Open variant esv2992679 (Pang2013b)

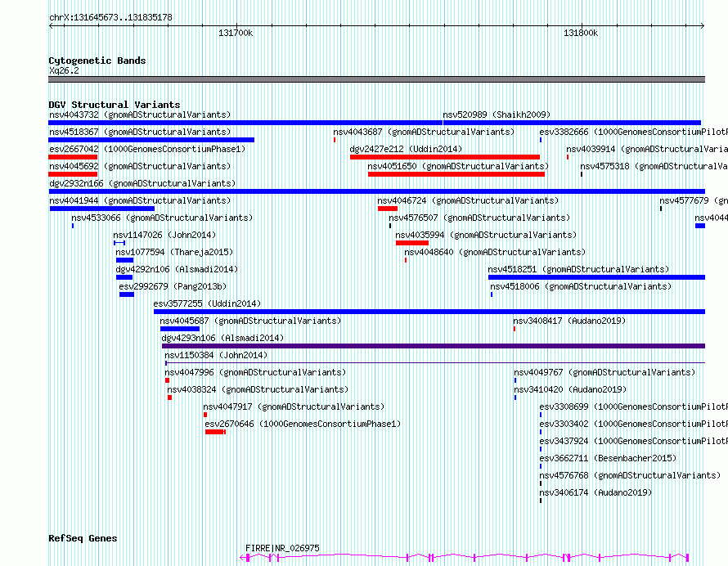coord(173,286)
